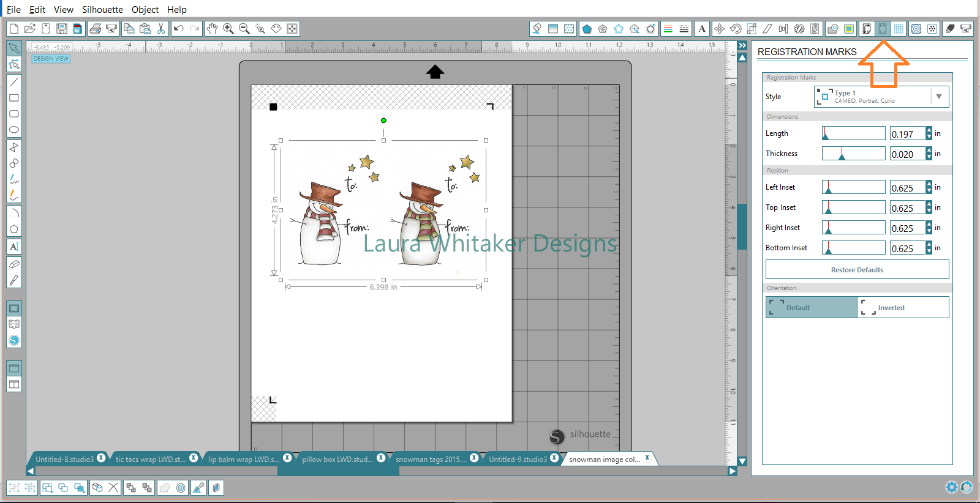Screen dimensions: 980x503
Task: Adjust the Length slider
Action: [x=853, y=133]
